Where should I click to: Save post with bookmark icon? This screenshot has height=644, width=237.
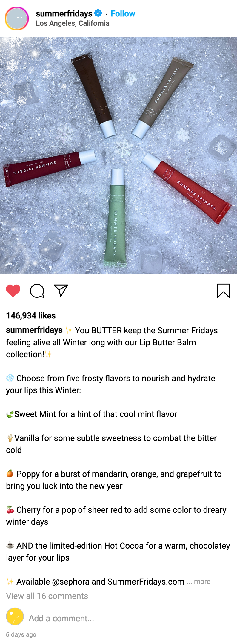pos(223,291)
